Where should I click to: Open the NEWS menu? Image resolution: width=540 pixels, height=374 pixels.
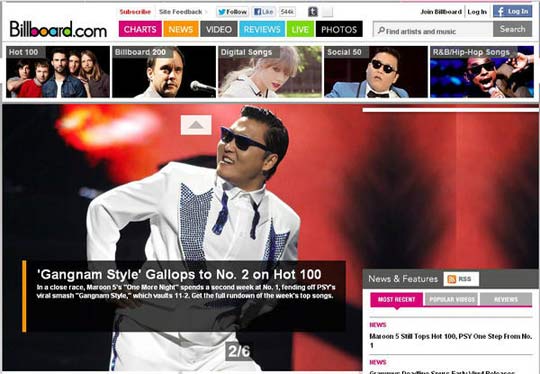[181, 29]
